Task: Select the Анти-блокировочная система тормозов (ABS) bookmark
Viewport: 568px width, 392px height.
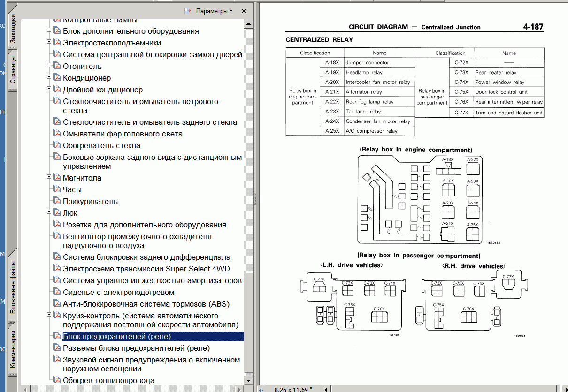Action: coord(146,304)
